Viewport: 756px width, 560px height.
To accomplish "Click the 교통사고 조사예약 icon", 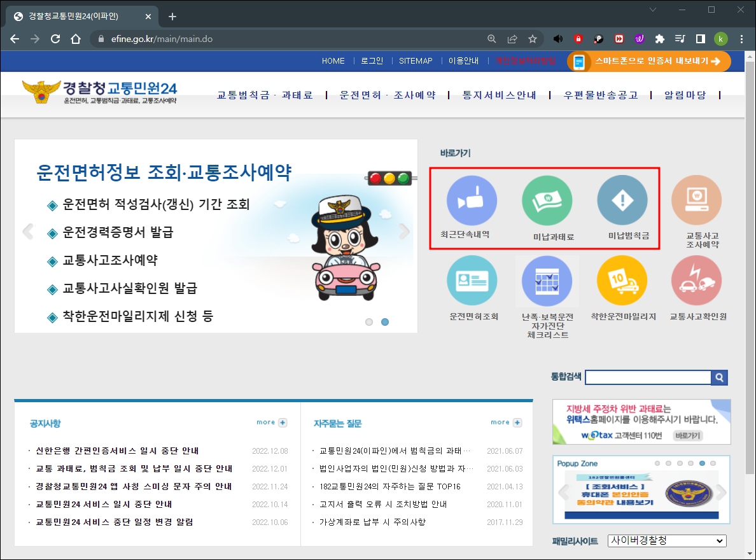I will (x=697, y=200).
